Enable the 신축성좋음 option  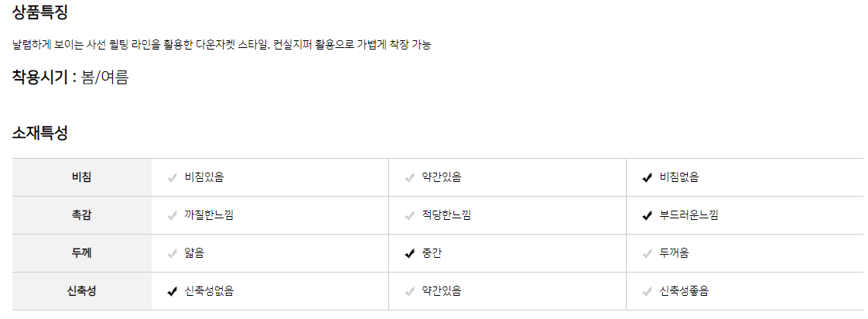pos(647,291)
